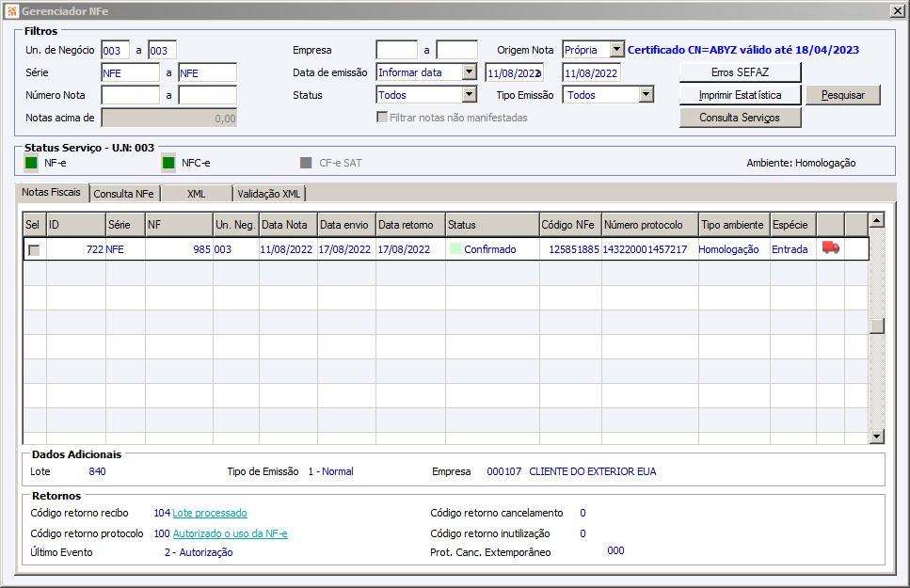The image size is (910, 588).
Task: Open the Status filter dropdown
Action: (469, 95)
